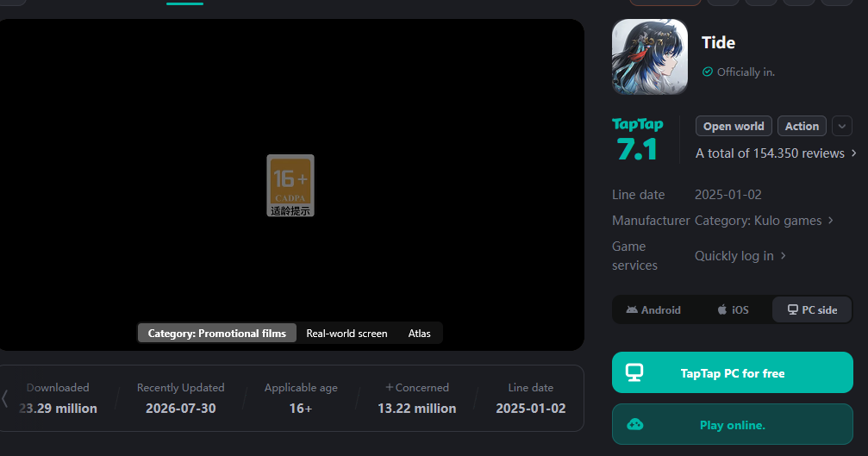The width and height of the screenshot is (868, 456).
Task: Select the Real-world screen media tab
Action: pos(347,333)
